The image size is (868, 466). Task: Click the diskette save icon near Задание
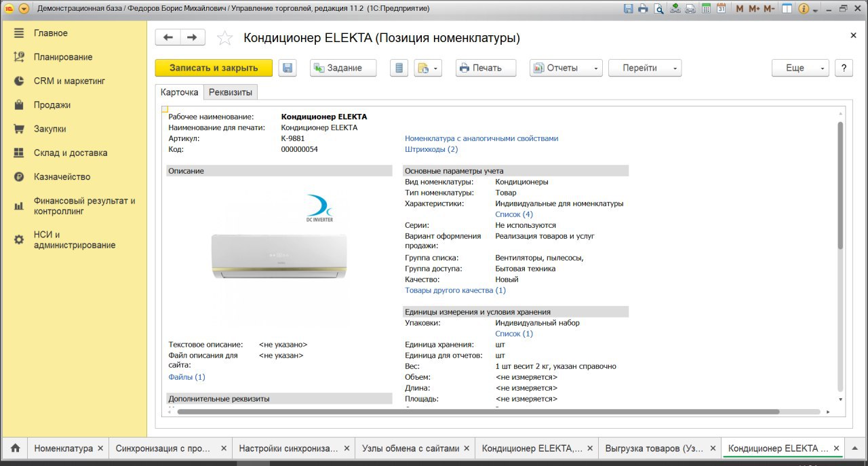click(288, 68)
